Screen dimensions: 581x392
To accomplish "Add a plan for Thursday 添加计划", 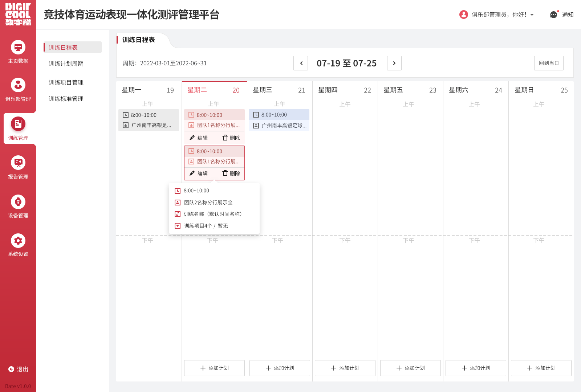I will (345, 368).
